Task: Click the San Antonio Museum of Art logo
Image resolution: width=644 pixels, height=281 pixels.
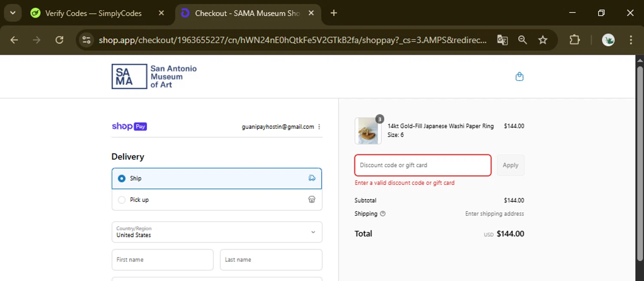Action: point(154,76)
